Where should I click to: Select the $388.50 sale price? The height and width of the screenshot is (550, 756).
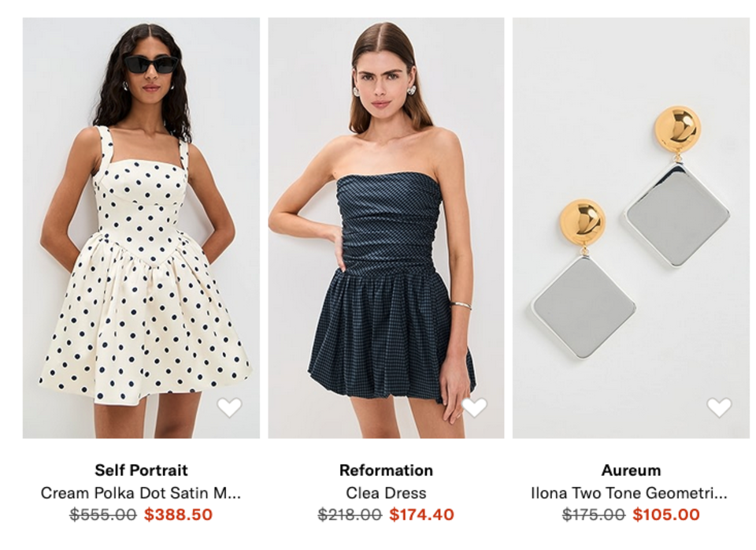tap(179, 515)
